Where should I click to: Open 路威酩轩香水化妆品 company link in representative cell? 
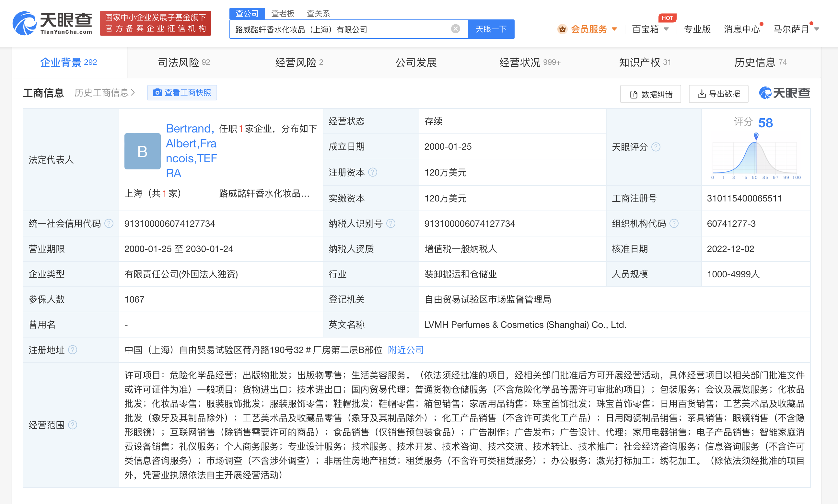coord(264,194)
